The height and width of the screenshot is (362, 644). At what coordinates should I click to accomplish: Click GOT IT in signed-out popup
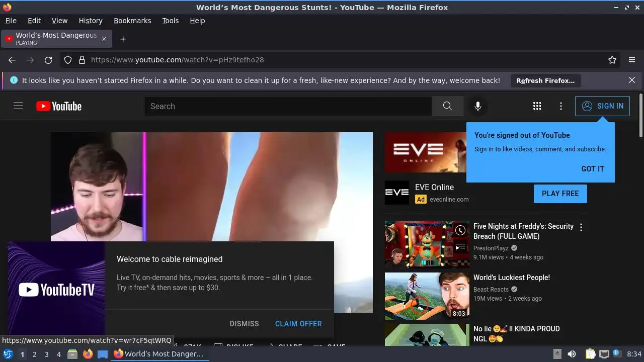tap(593, 169)
